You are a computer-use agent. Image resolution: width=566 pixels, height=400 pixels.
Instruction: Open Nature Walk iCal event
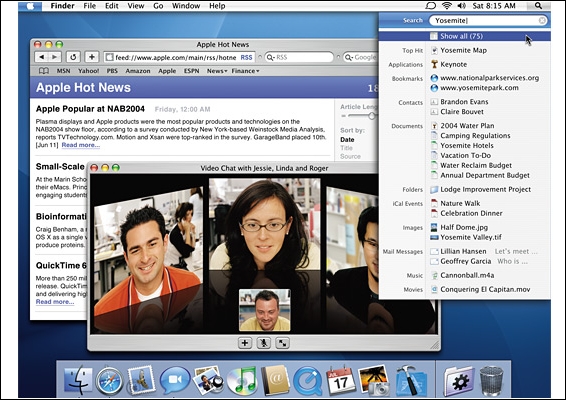(x=460, y=203)
